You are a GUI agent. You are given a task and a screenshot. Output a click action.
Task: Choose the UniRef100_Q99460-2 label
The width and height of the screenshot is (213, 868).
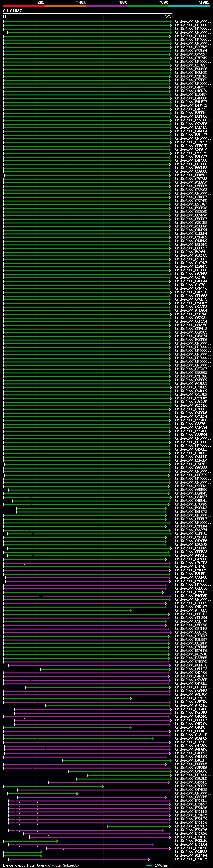[x=193, y=420]
